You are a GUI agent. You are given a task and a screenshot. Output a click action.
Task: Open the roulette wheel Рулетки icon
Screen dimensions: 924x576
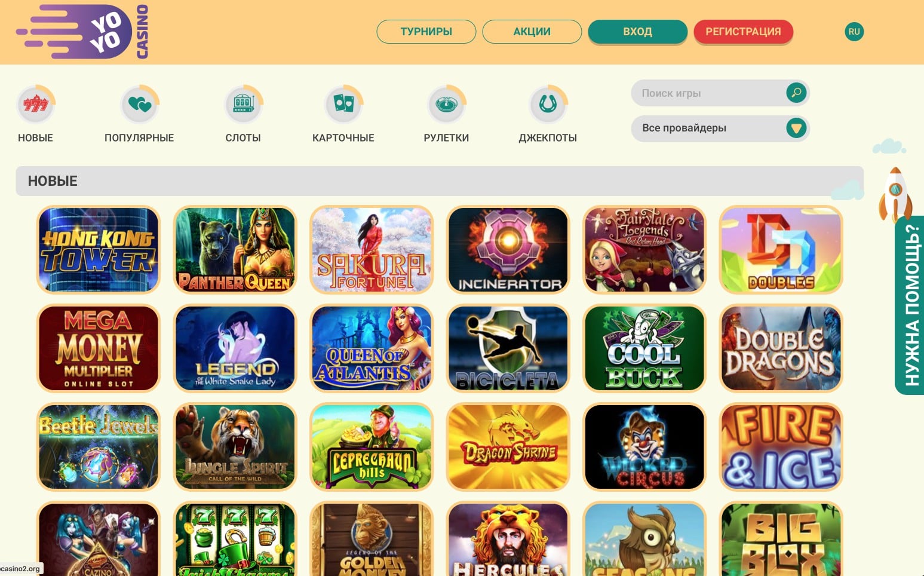tap(447, 104)
